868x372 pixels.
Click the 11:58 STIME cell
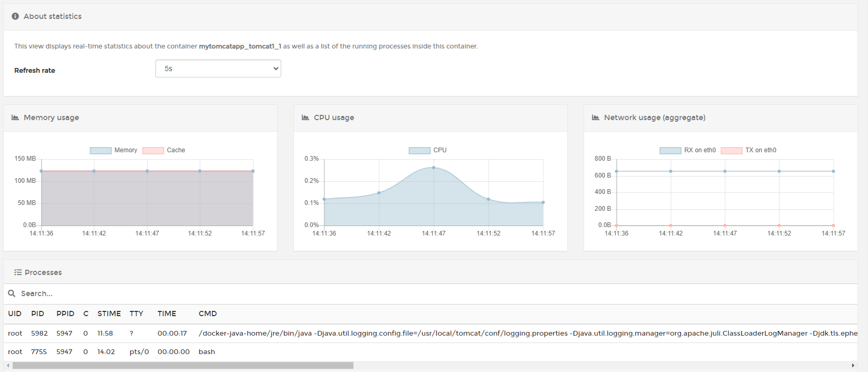(105, 334)
